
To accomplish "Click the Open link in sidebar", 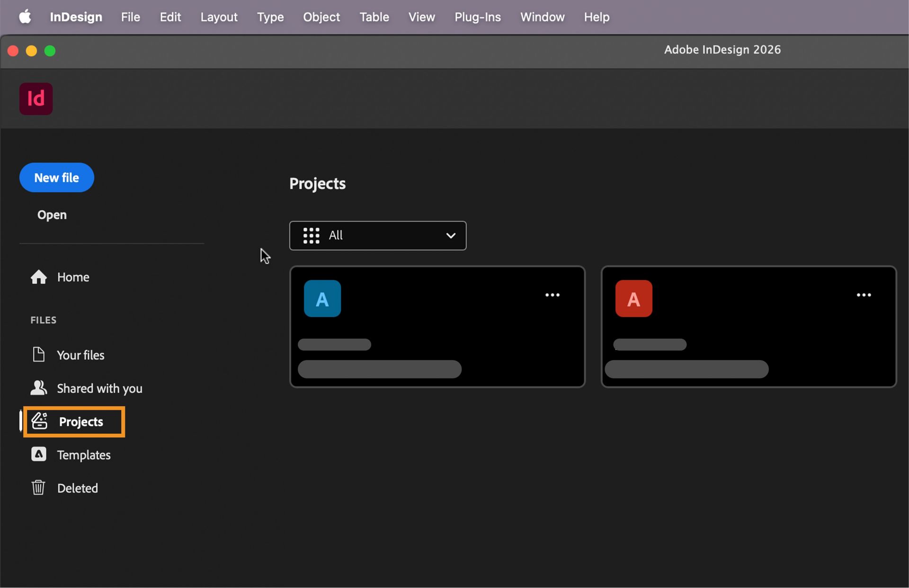I will pos(52,214).
